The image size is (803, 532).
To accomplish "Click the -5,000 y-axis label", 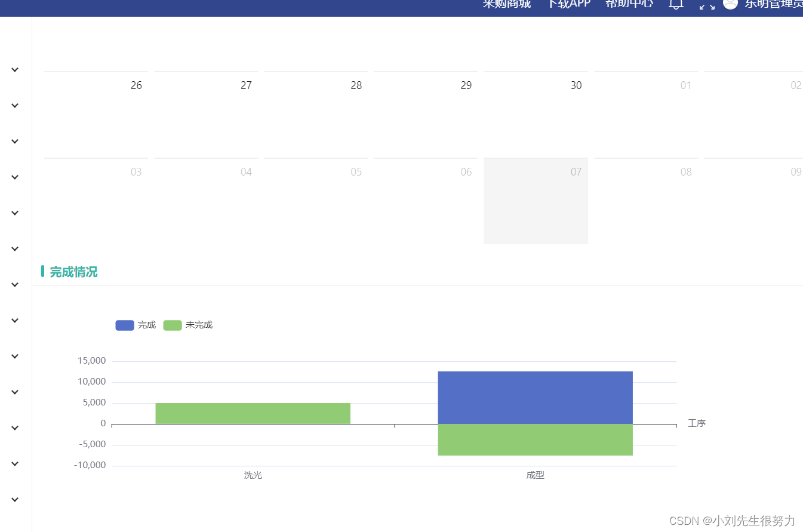I will click(92, 444).
